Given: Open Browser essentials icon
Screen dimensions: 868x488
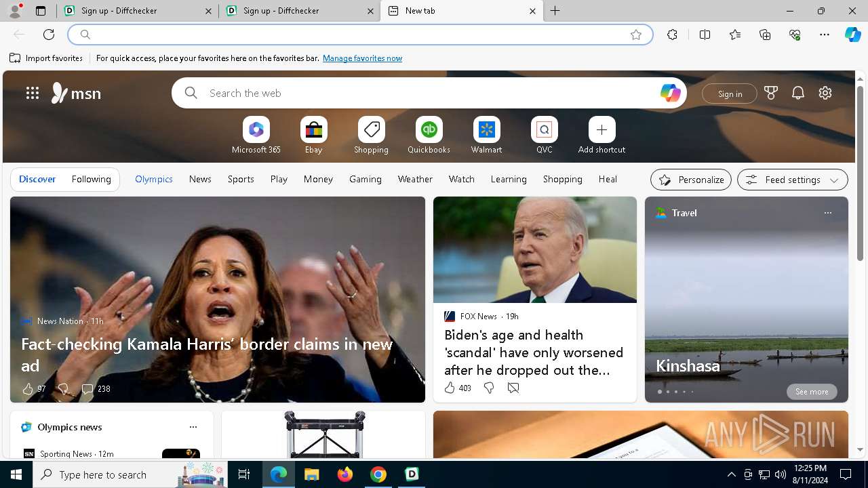Looking at the screenshot, I should pyautogui.click(x=795, y=35).
